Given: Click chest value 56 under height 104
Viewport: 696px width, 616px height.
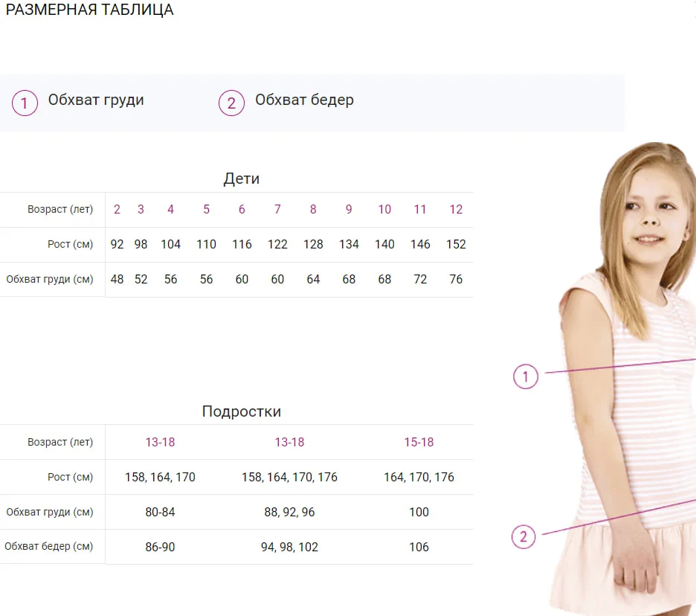Looking at the screenshot, I should click(170, 279).
